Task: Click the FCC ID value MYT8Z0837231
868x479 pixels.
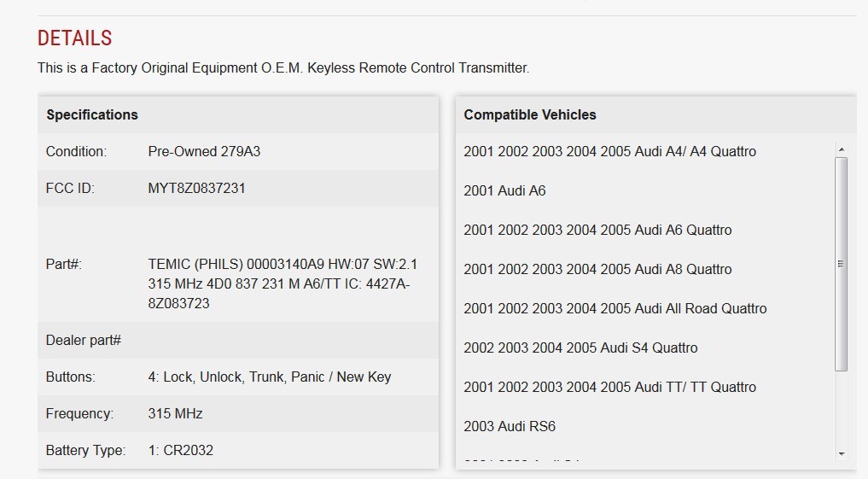Action: click(196, 188)
